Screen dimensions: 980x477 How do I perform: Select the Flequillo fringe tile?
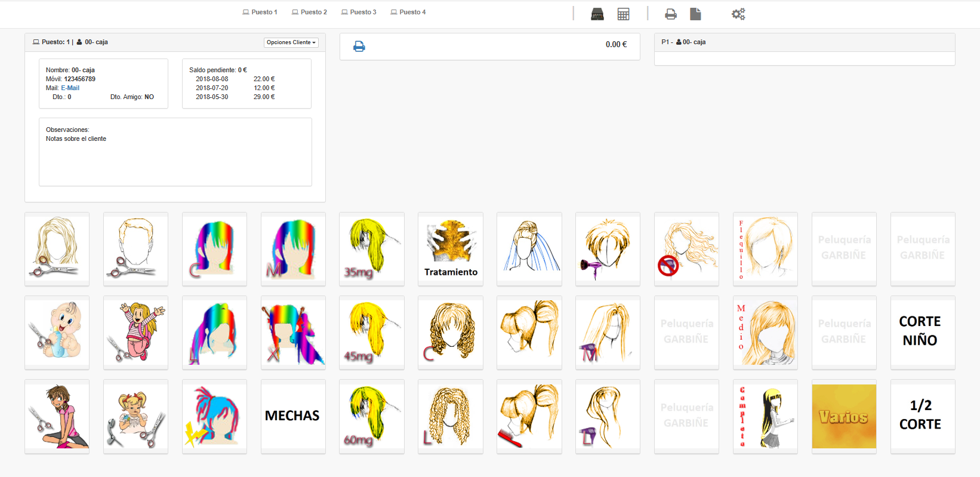[x=765, y=249]
